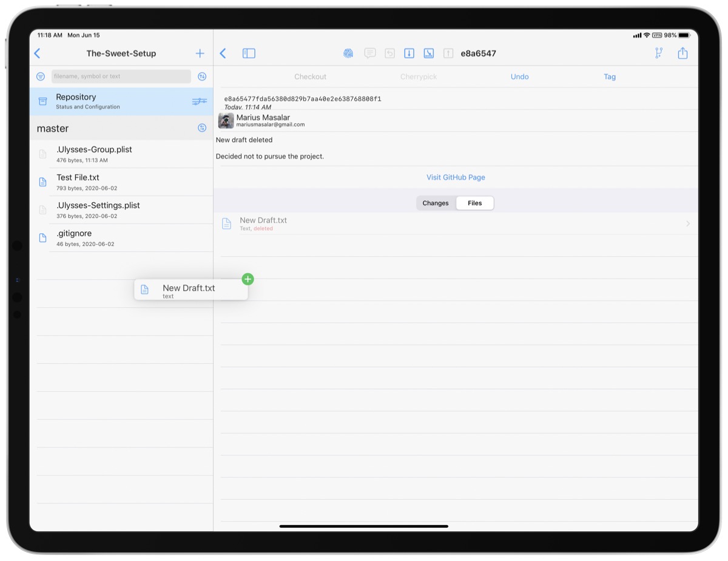728x561 pixels.
Task: Open the filter options icon beside search
Action: click(x=41, y=76)
